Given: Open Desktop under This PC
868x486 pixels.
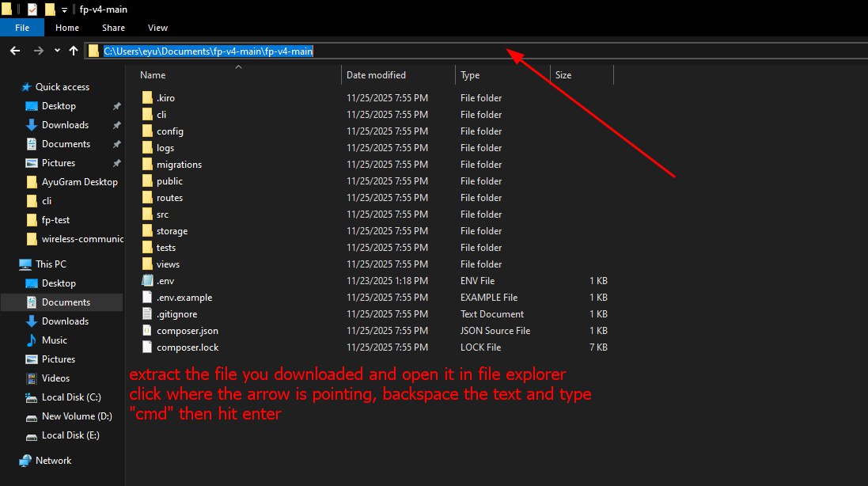Looking at the screenshot, I should 59,283.
